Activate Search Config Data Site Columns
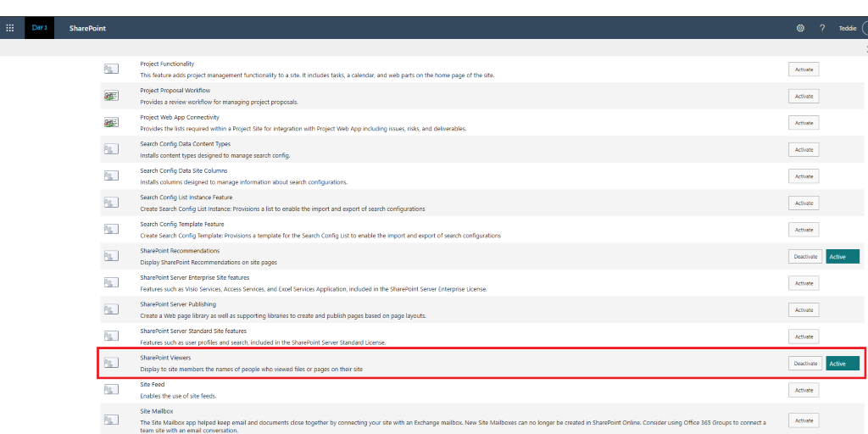This screenshot has height=434, width=868. 804,176
